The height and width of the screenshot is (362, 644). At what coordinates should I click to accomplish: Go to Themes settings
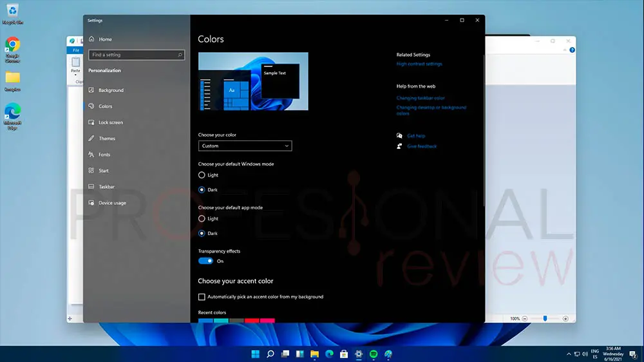click(102, 138)
